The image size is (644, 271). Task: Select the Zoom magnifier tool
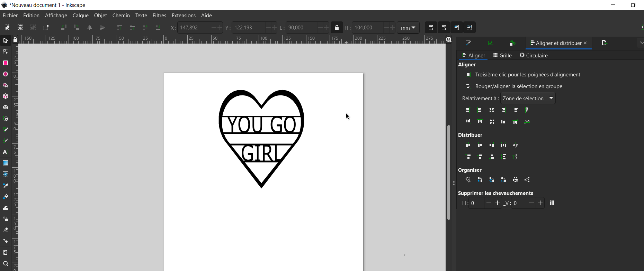6,264
